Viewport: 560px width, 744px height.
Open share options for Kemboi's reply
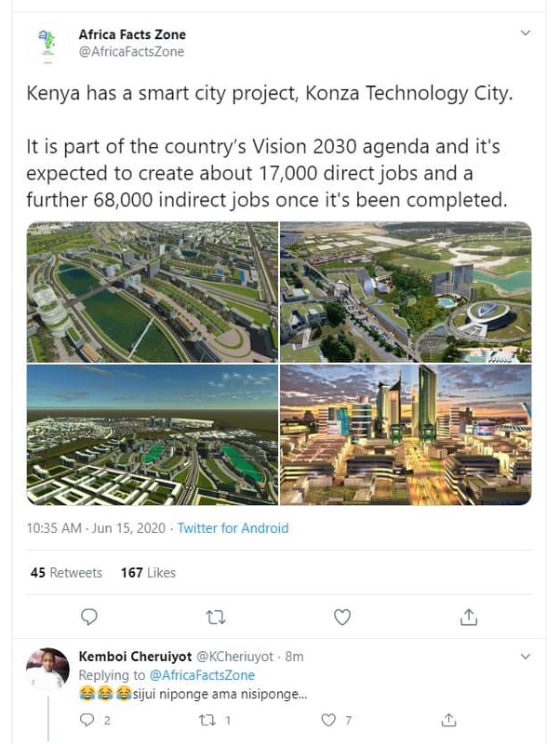pyautogui.click(x=448, y=716)
